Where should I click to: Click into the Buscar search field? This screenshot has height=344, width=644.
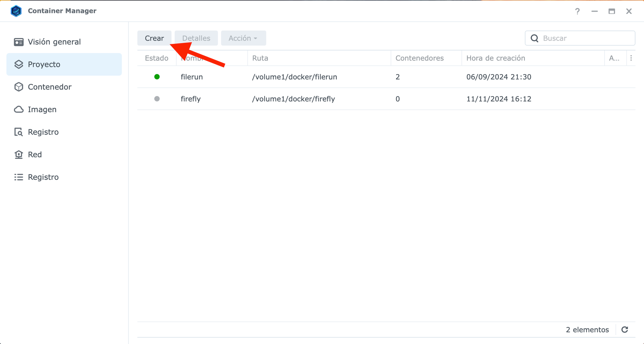click(x=580, y=38)
